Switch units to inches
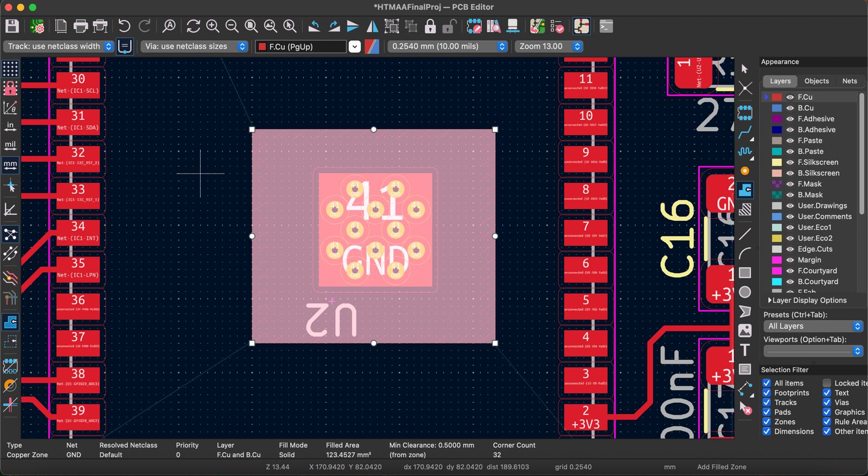The width and height of the screenshot is (868, 476). pyautogui.click(x=10, y=126)
